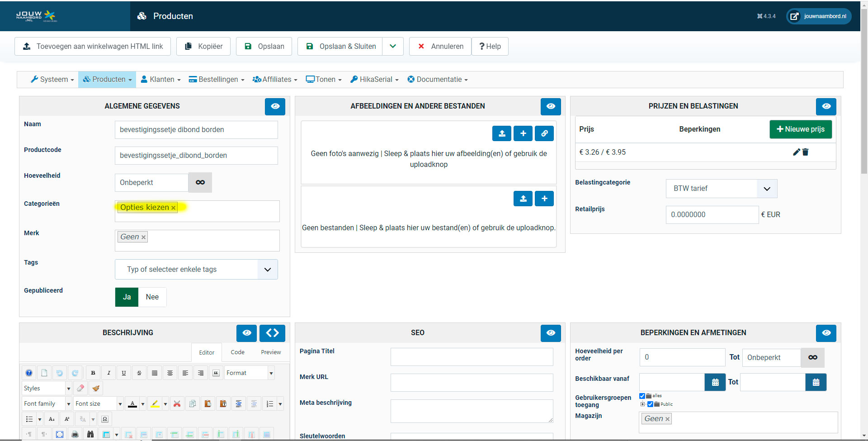This screenshot has width=868, height=441.
Task: Toggle source code view in Beschrijving header
Action: 273,333
